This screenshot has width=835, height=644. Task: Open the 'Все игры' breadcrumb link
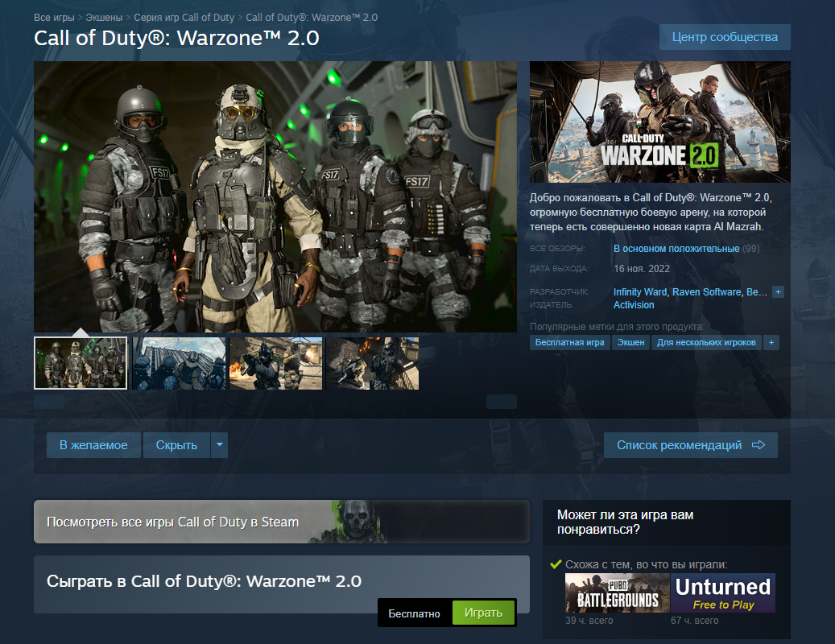point(54,17)
